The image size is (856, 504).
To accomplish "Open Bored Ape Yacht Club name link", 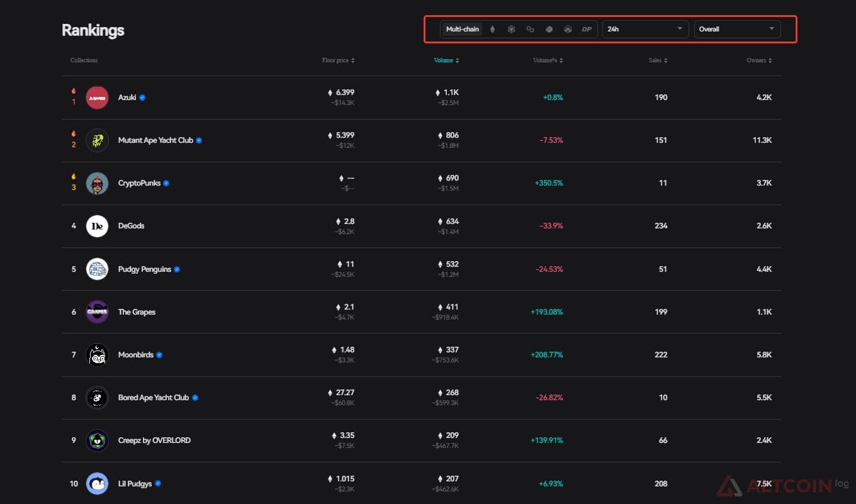I will 154,398.
